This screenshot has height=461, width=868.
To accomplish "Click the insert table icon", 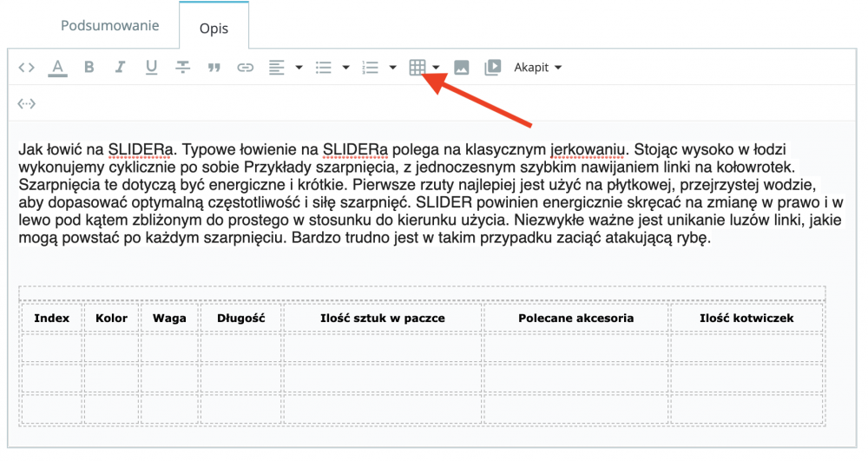I will point(418,68).
